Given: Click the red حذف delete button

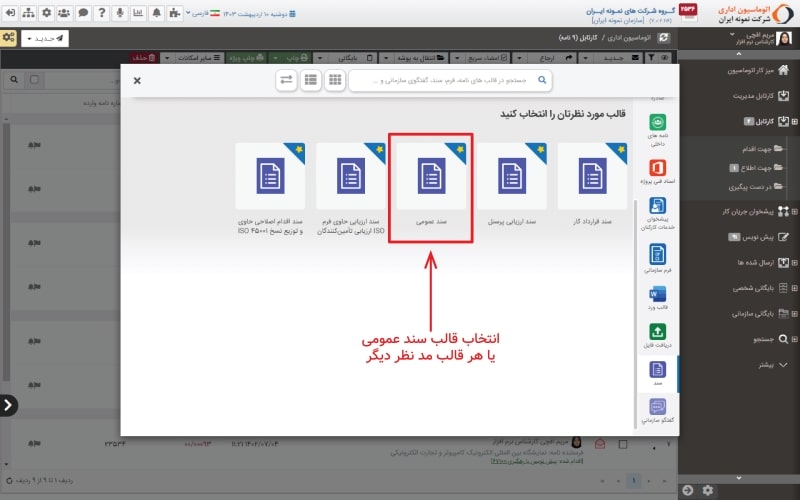Looking at the screenshot, I should coord(144,58).
